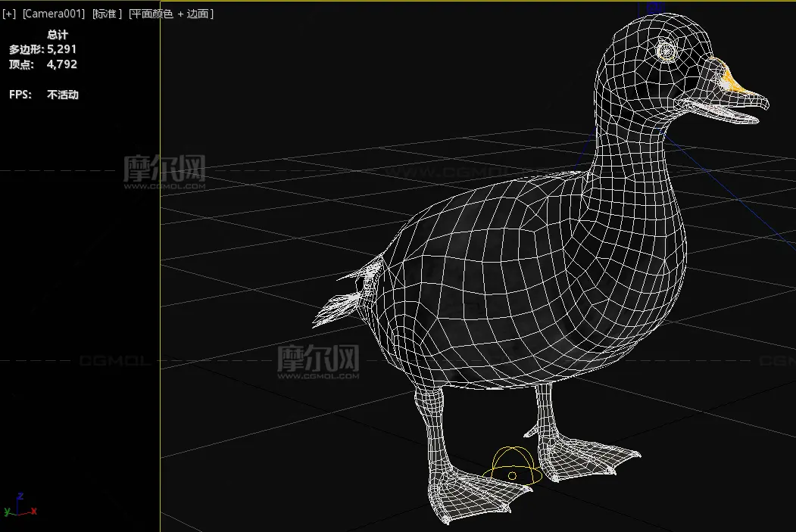Open the [+] viewport general menu
The height and width of the screenshot is (532, 796).
tap(9, 14)
